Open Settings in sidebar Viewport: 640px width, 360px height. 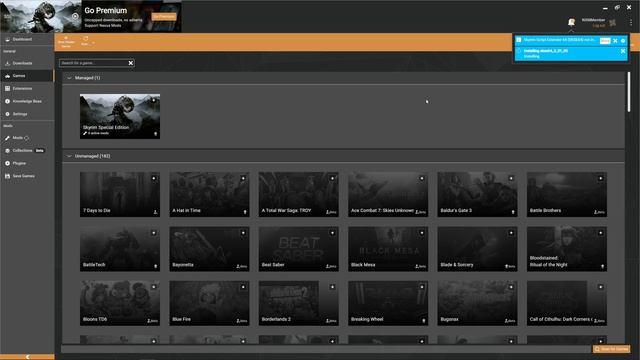click(27, 114)
